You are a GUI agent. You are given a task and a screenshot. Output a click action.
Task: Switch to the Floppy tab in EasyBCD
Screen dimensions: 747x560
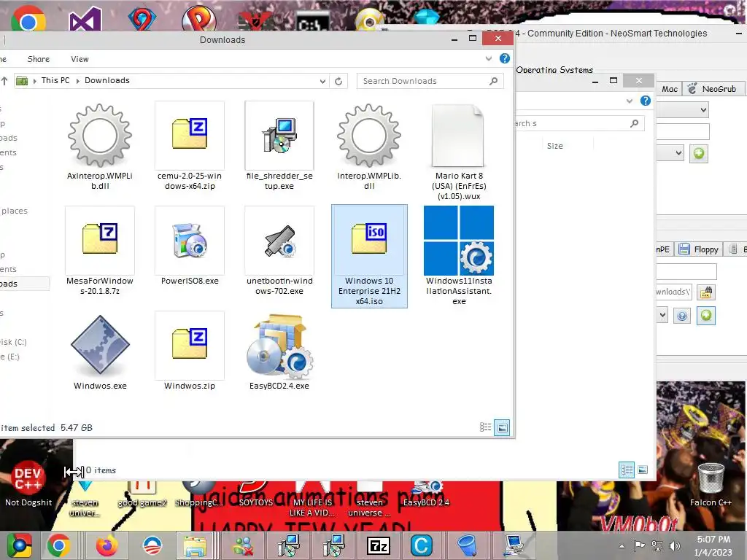[x=699, y=249]
